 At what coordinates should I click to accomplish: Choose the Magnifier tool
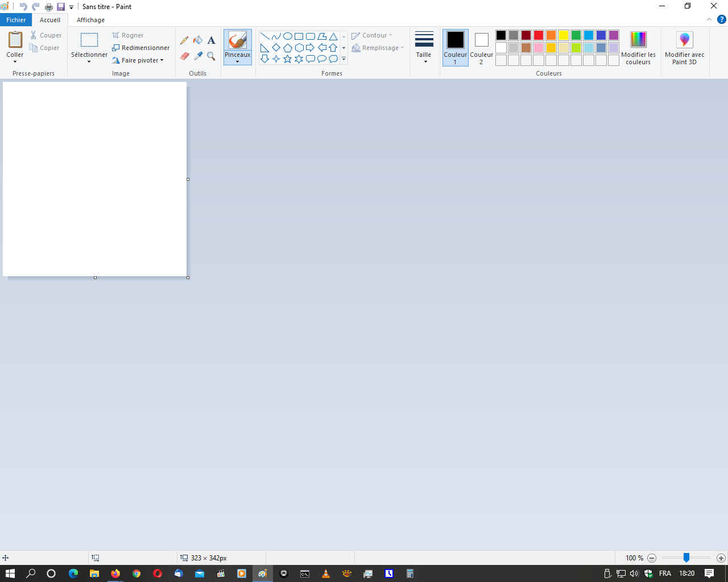pyautogui.click(x=211, y=56)
